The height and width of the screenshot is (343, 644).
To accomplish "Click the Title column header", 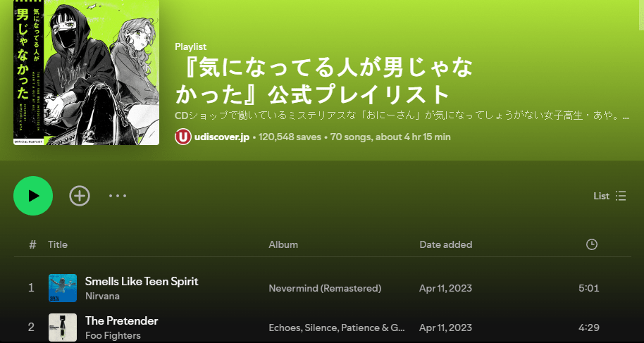I will tap(58, 244).
